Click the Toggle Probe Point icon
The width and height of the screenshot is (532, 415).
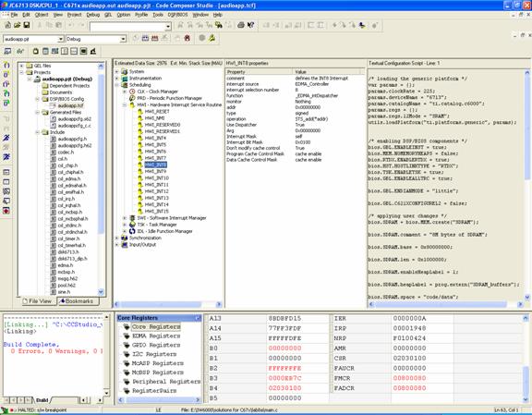pyautogui.click(x=202, y=38)
